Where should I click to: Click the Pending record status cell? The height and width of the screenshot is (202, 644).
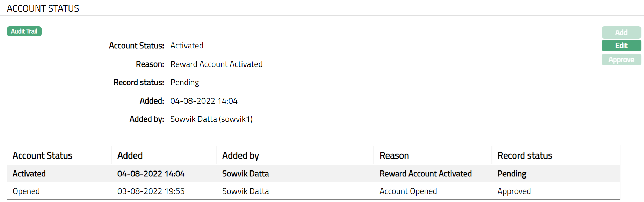click(512, 174)
